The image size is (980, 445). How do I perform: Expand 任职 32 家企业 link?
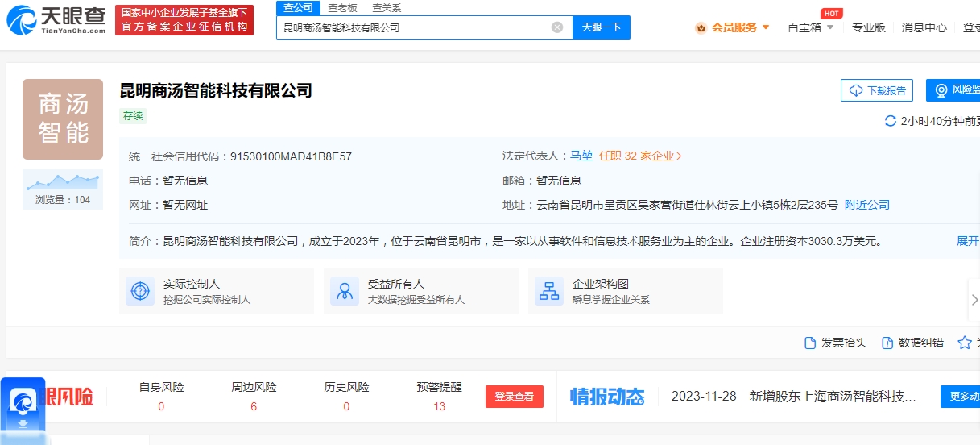641,156
